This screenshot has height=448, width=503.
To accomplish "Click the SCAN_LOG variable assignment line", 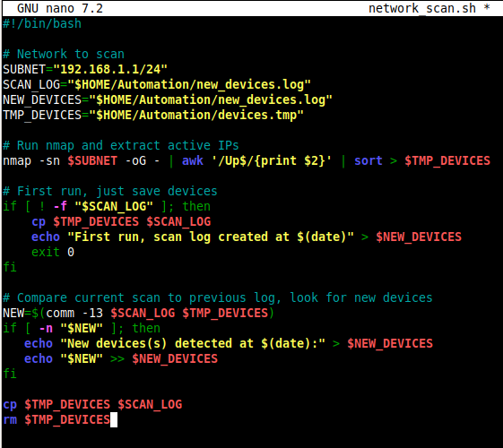I will 157,84.
